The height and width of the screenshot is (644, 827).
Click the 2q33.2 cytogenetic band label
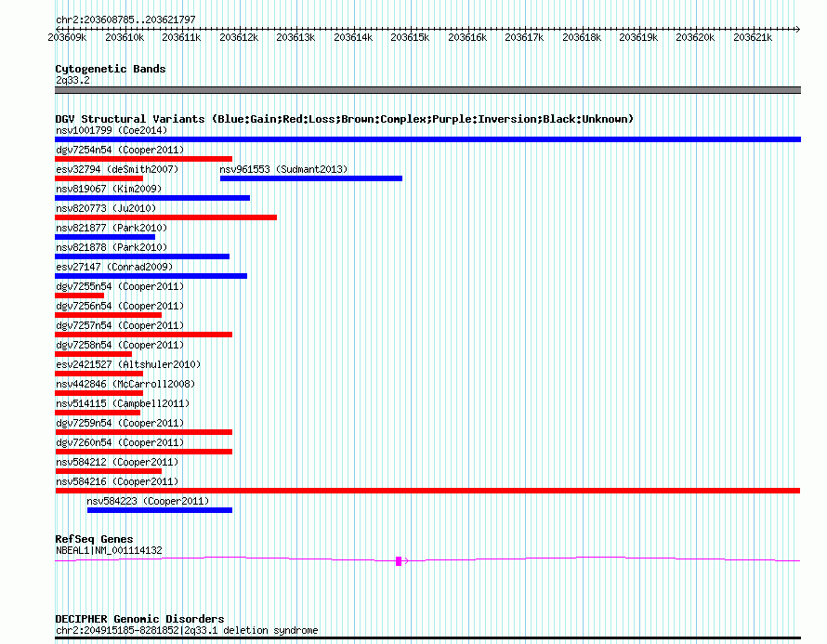pyautogui.click(x=72, y=80)
